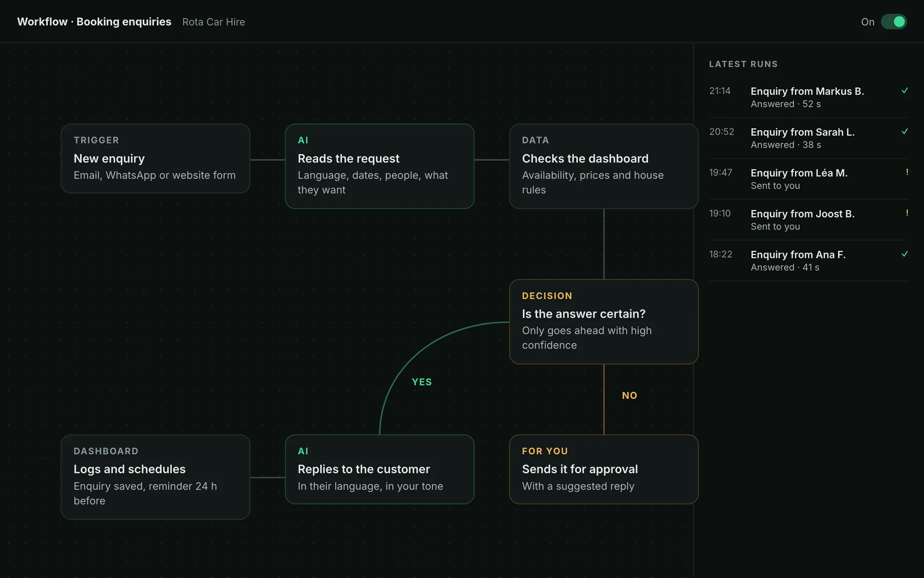This screenshot has width=924, height=578.
Task: Click the Answered · 41 s status
Action: pyautogui.click(x=785, y=267)
